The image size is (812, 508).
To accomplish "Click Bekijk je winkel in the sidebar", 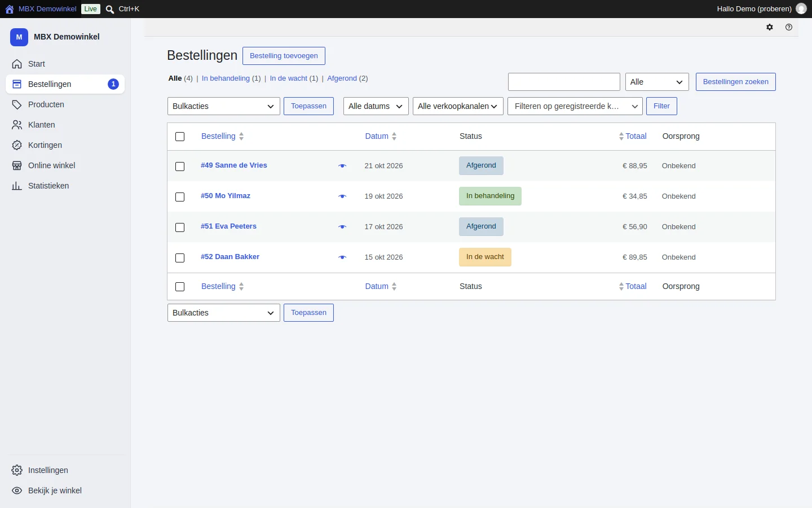I will pos(65,491).
